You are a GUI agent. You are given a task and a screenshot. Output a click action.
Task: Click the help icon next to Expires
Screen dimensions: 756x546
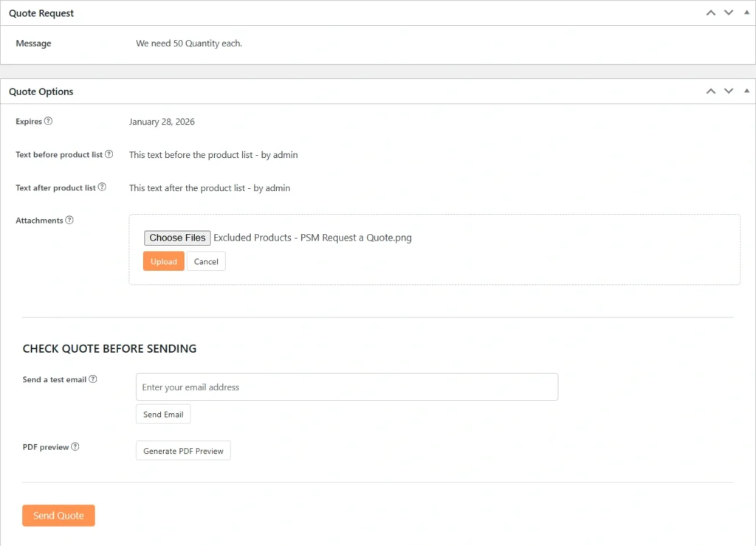click(49, 121)
